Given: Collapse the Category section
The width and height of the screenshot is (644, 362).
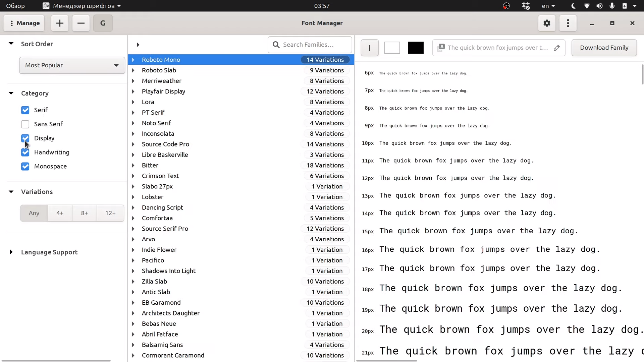Looking at the screenshot, I should click(x=11, y=93).
